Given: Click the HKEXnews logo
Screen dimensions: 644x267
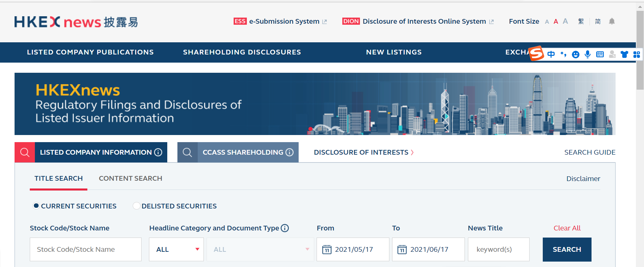Looking at the screenshot, I should point(76,22).
